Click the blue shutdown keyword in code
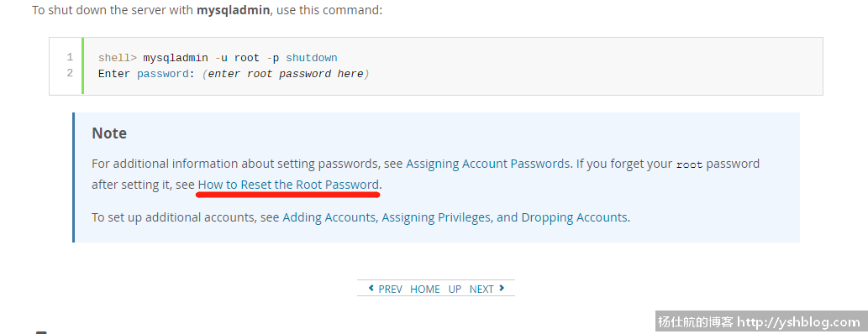868x334 pixels. click(x=312, y=58)
